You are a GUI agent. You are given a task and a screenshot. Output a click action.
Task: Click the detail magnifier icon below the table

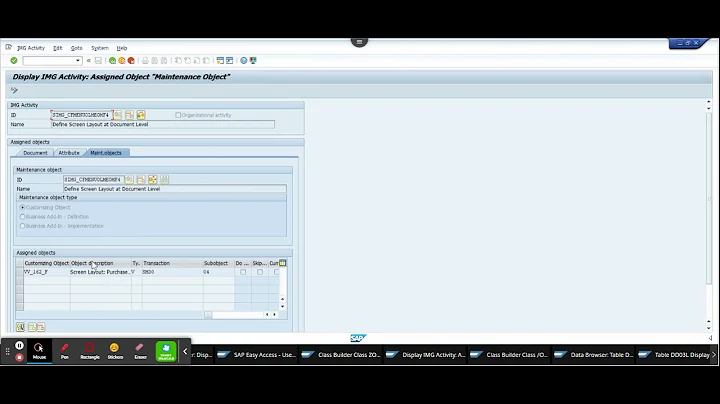20,327
